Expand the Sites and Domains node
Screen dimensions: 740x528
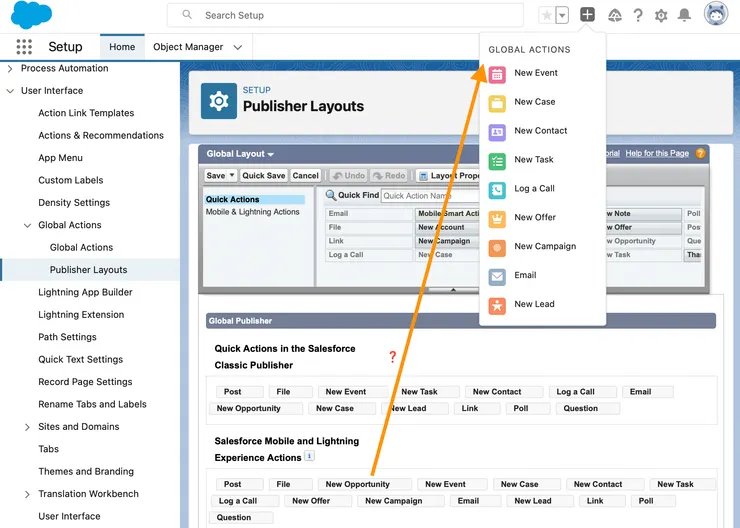pos(27,427)
